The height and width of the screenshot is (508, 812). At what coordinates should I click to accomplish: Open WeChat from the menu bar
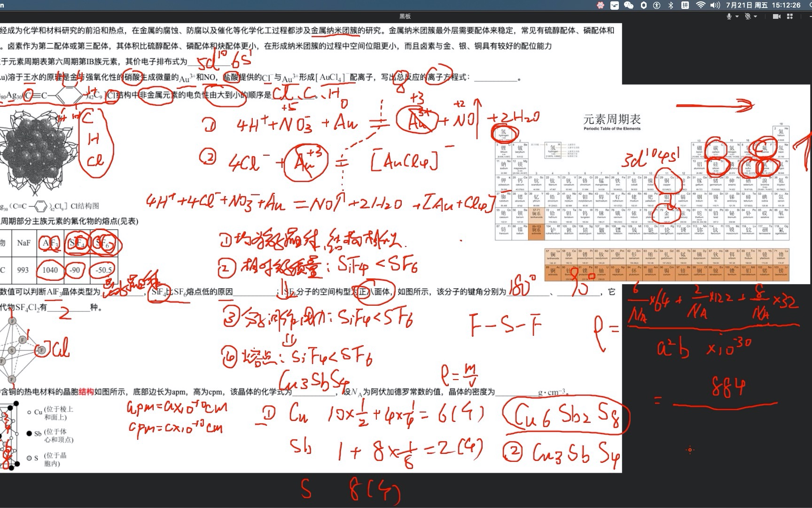pos(629,5)
